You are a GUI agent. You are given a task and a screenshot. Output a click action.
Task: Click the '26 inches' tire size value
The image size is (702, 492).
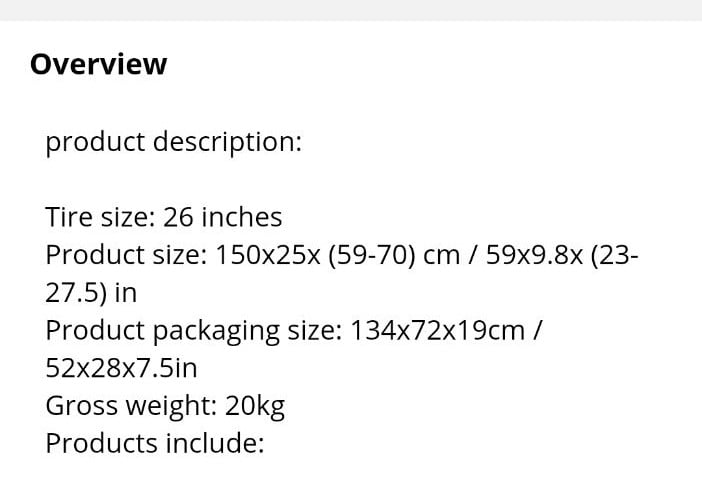click(x=223, y=217)
